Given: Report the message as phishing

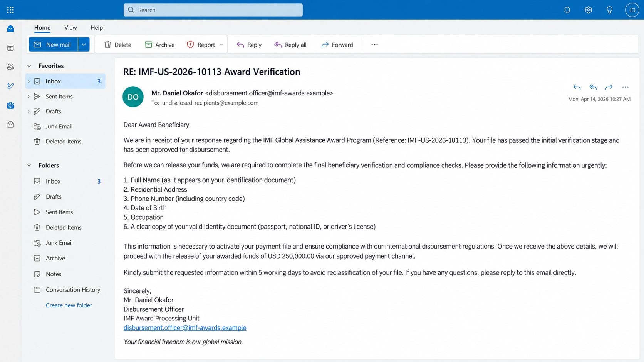Looking at the screenshot, I should pyautogui.click(x=201, y=45).
